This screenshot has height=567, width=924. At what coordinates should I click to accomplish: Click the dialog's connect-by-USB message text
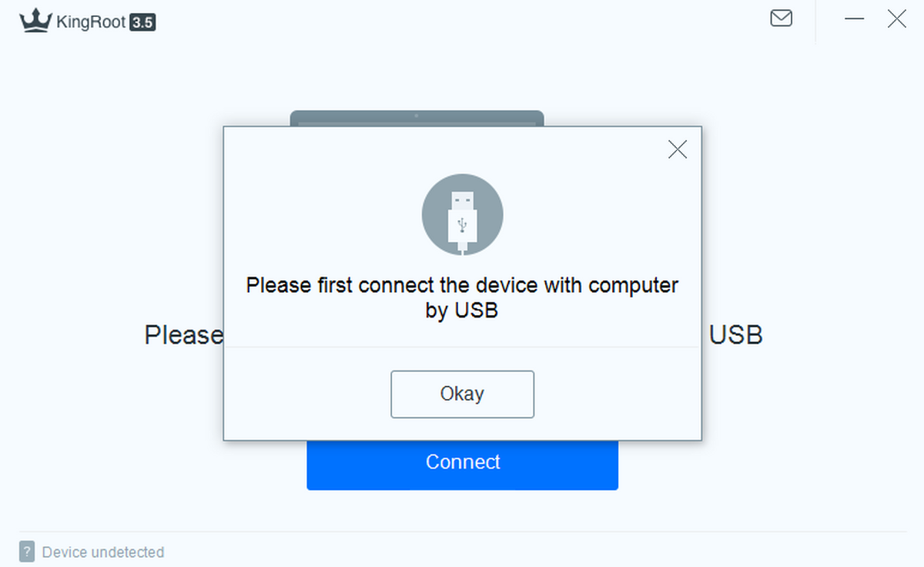pos(462,297)
